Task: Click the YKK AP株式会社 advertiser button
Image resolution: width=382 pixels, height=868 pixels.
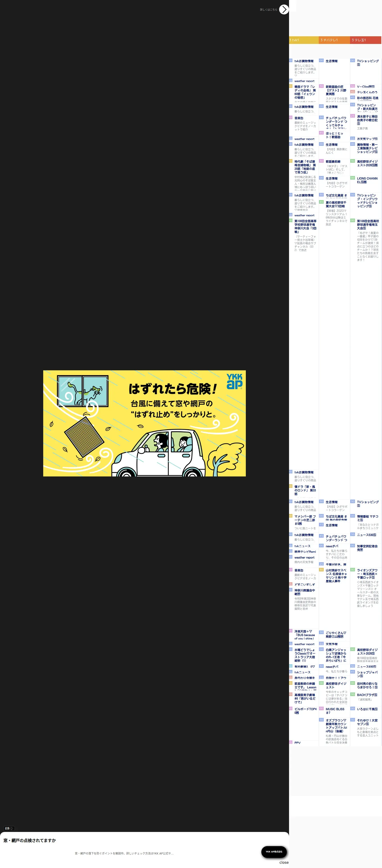Action: pyautogui.click(x=274, y=852)
